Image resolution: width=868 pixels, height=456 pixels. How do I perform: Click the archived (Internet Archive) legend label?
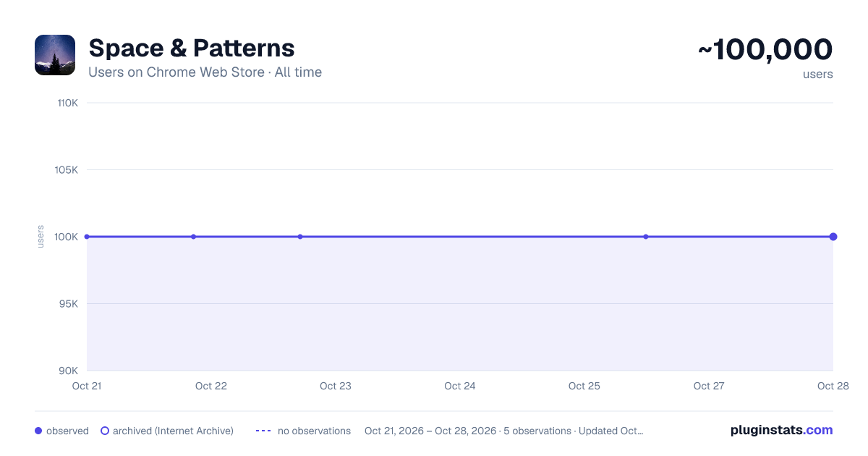(173, 431)
